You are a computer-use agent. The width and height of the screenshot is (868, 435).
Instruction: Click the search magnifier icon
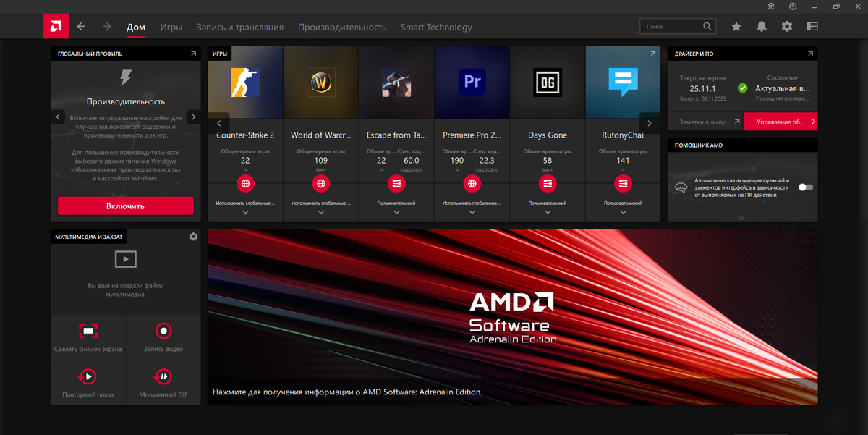click(707, 27)
